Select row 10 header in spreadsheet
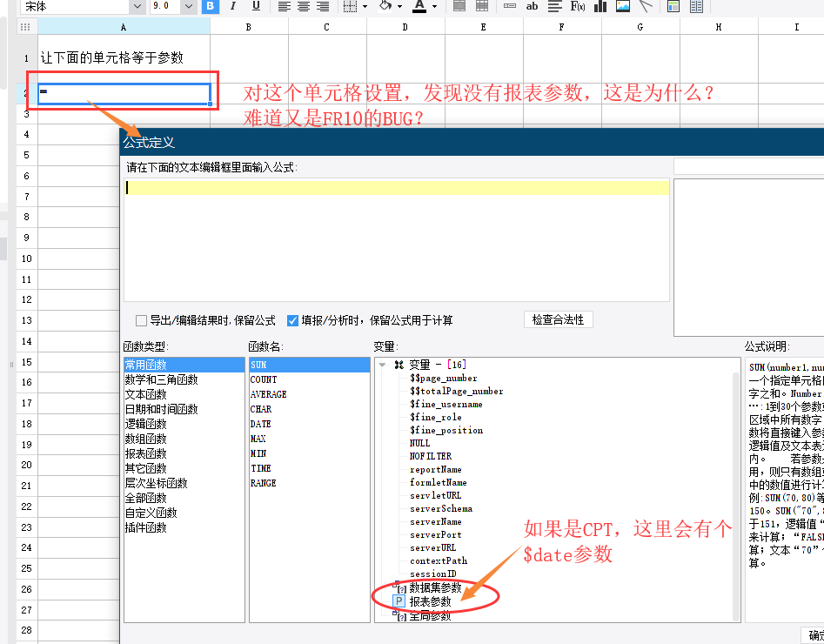This screenshot has width=824, height=644. 26,258
